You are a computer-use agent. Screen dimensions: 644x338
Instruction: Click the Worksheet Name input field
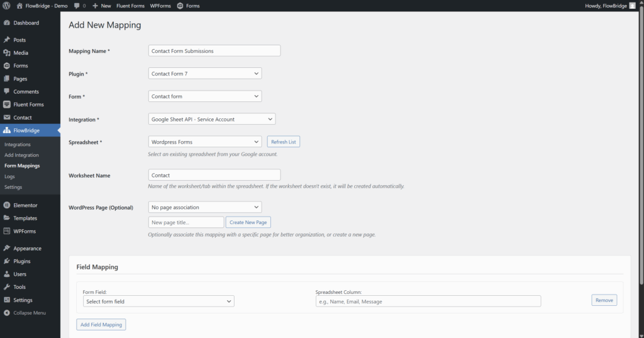pos(214,175)
